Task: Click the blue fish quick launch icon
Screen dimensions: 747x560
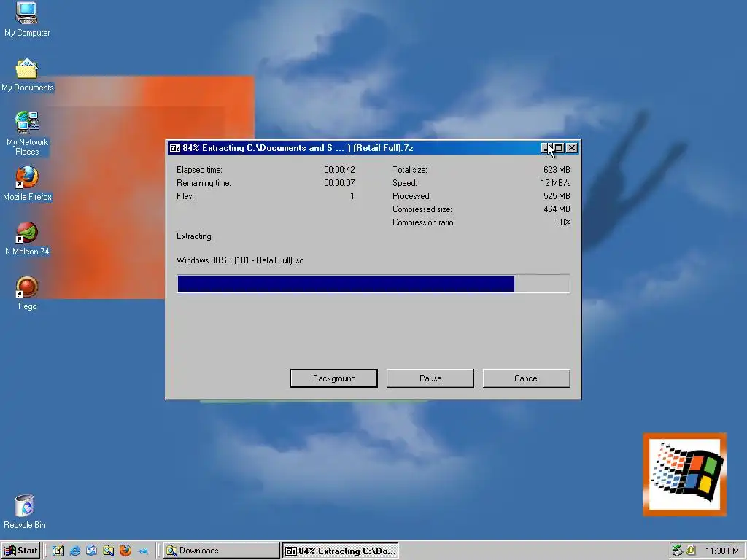Action: coord(142,551)
